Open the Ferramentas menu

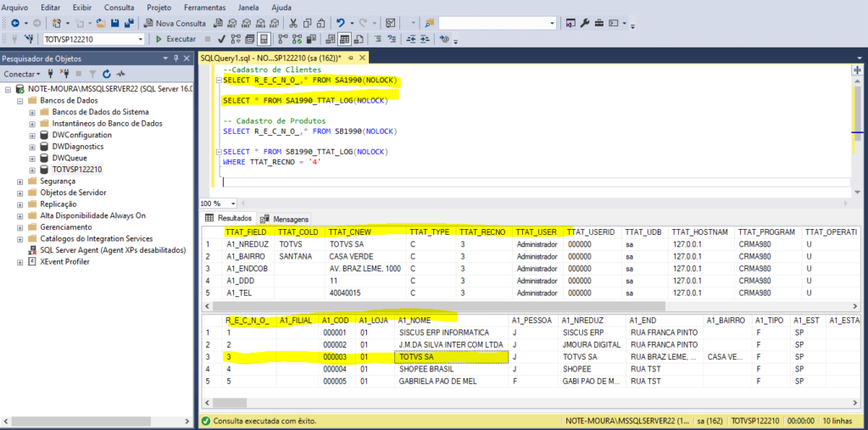click(203, 7)
